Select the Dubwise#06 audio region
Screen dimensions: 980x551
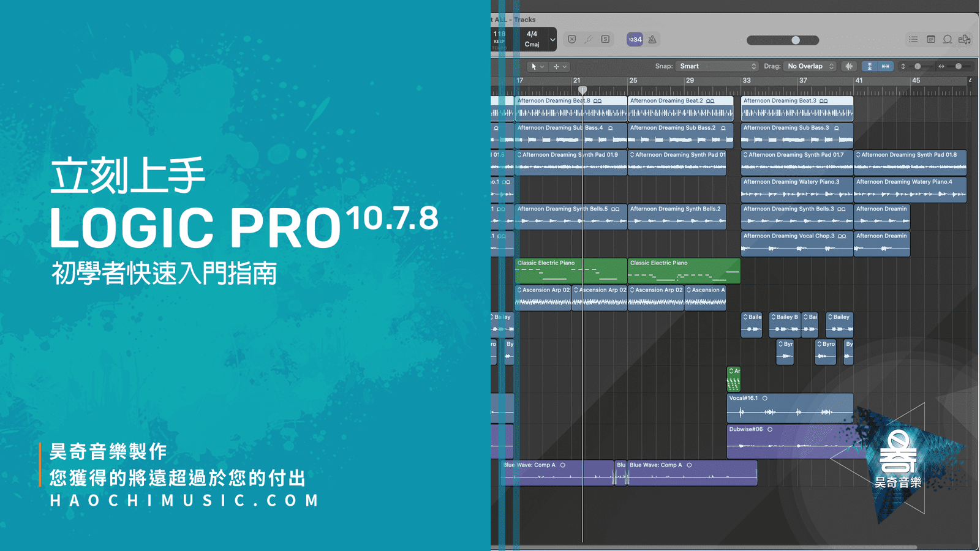796,441
